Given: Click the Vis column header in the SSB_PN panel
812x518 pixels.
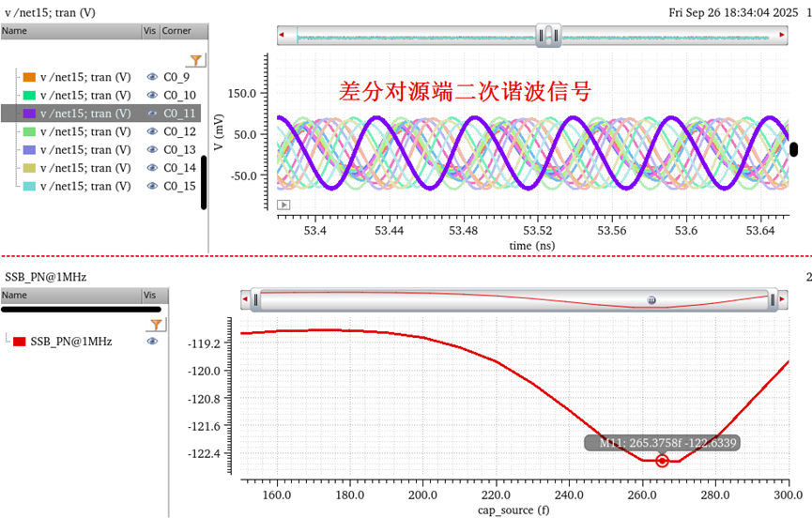Looking at the screenshot, I should coord(148,295).
